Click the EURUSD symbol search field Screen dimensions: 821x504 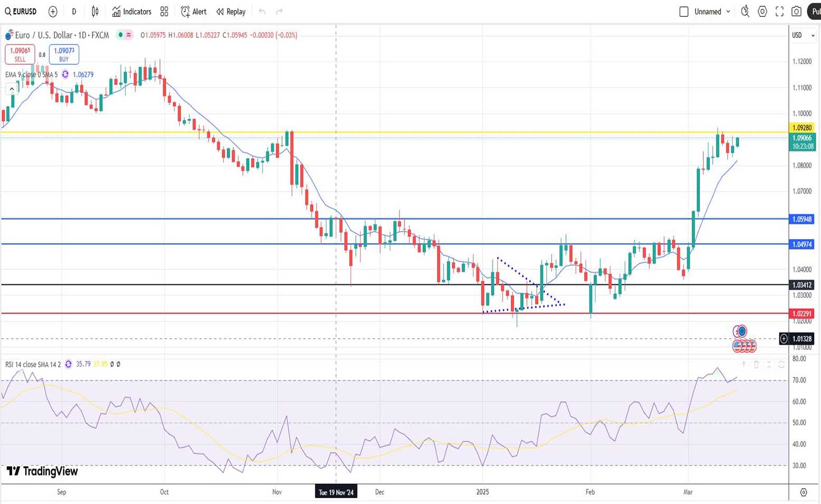21,12
